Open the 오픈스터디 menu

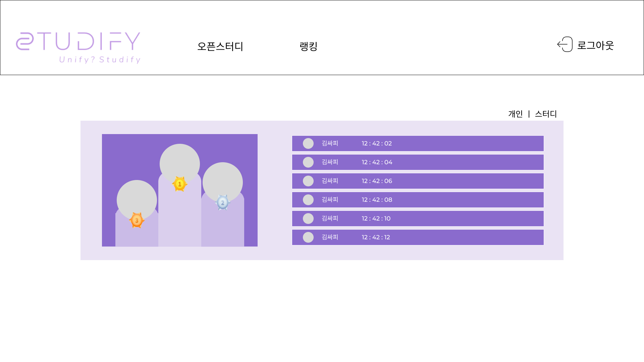220,46
